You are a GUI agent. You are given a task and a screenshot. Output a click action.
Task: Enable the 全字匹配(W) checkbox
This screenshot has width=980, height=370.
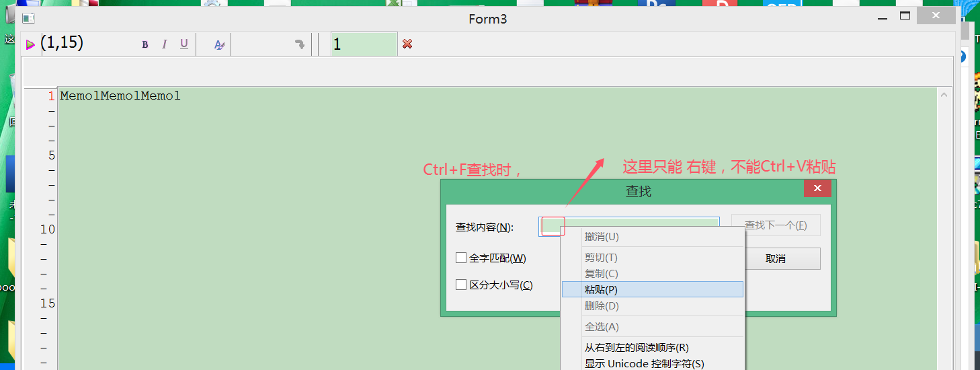click(461, 258)
